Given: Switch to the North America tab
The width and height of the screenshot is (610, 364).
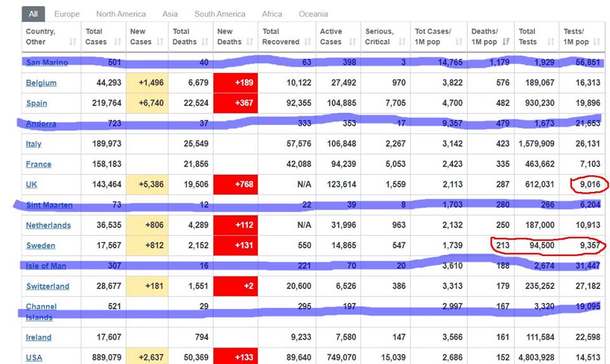Looking at the screenshot, I should 121,14.
